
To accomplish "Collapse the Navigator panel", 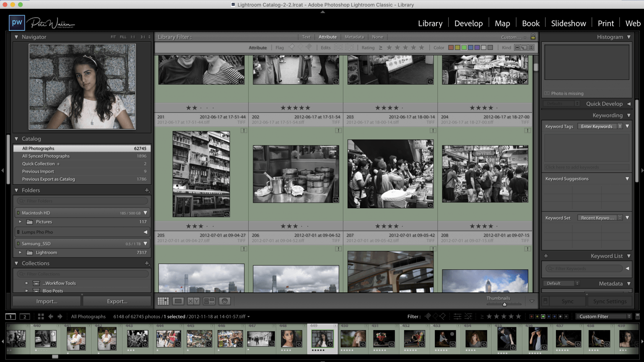I will click(16, 37).
